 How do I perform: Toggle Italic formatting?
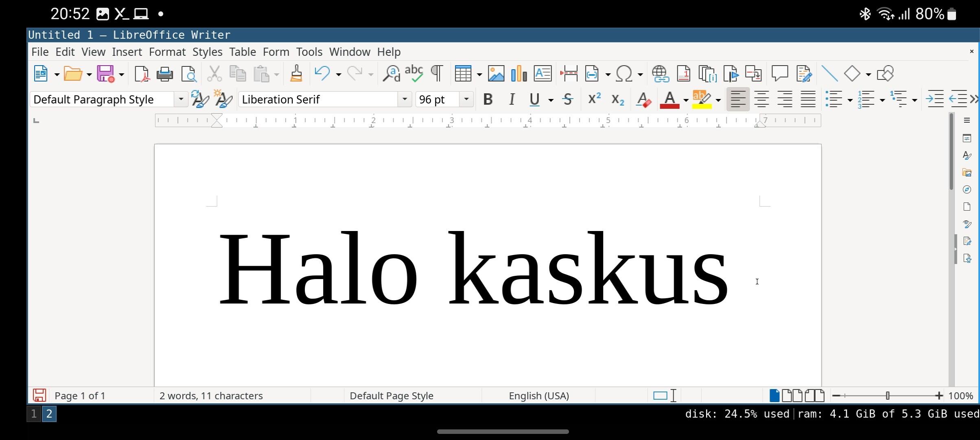coord(512,99)
